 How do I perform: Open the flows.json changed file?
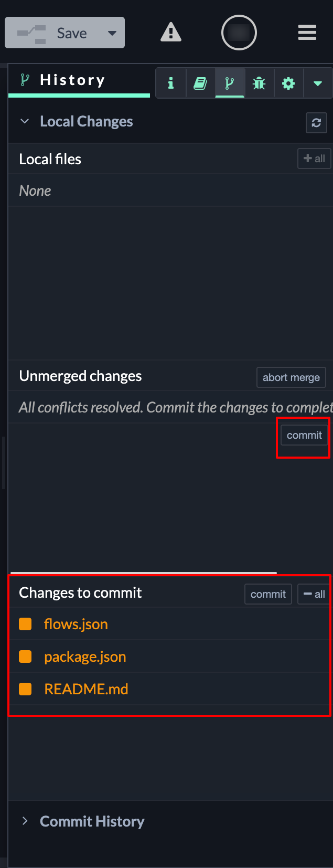pyautogui.click(x=76, y=624)
